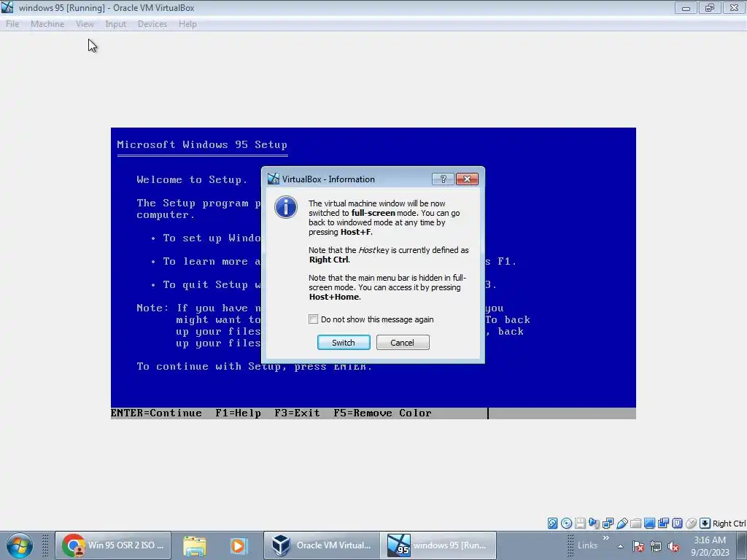Click the Links toolbar label
The height and width of the screenshot is (560, 747).
(x=587, y=545)
